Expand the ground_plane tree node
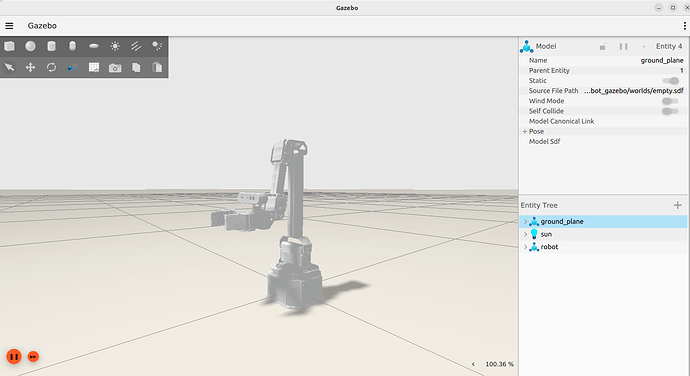This screenshot has width=690, height=376. point(525,221)
